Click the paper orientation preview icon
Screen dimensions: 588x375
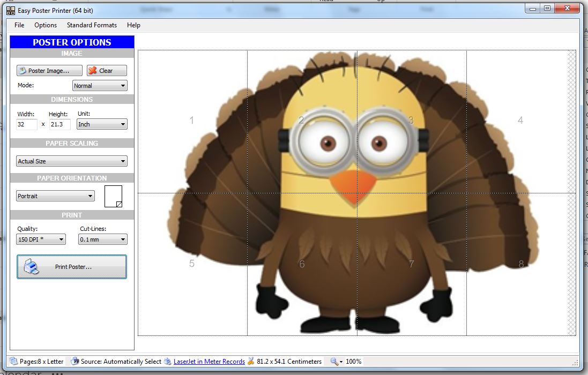pyautogui.click(x=113, y=196)
